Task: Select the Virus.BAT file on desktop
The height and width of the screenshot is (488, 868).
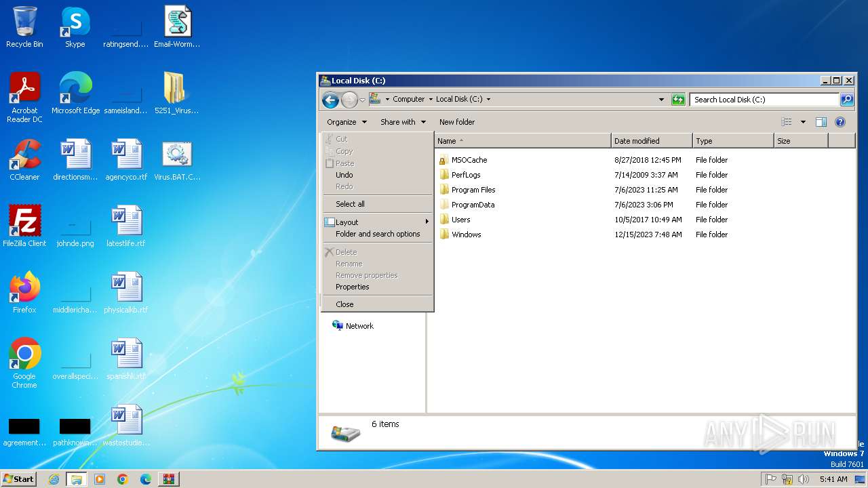Action: (177, 160)
